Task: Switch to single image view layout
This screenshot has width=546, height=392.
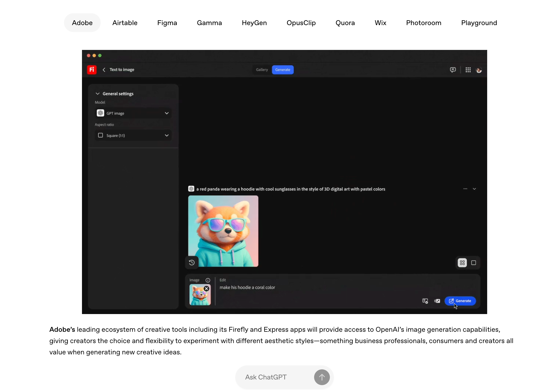Action: pos(474,263)
